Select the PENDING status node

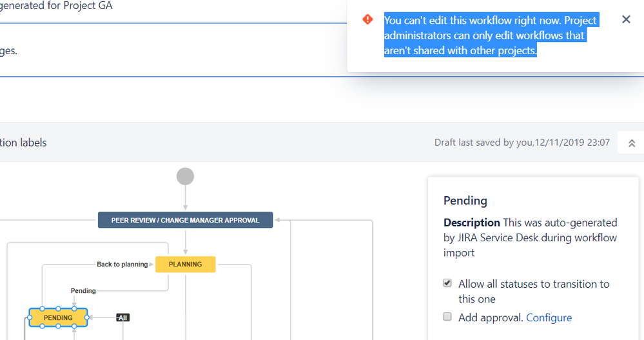click(x=58, y=317)
